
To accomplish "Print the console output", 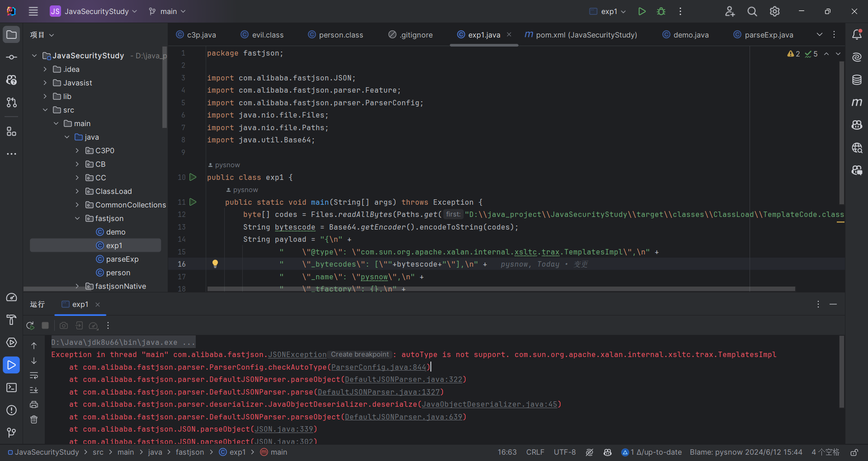I will tap(34, 405).
